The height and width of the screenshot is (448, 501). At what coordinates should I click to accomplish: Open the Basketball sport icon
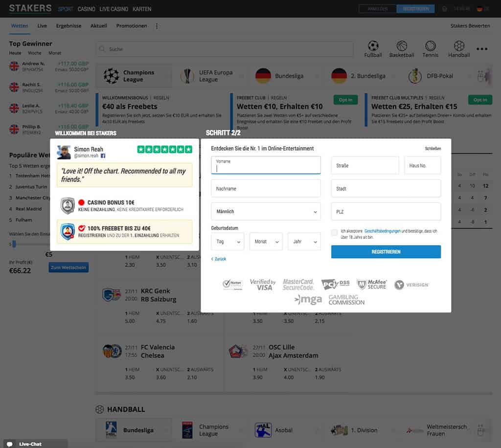coord(402,49)
